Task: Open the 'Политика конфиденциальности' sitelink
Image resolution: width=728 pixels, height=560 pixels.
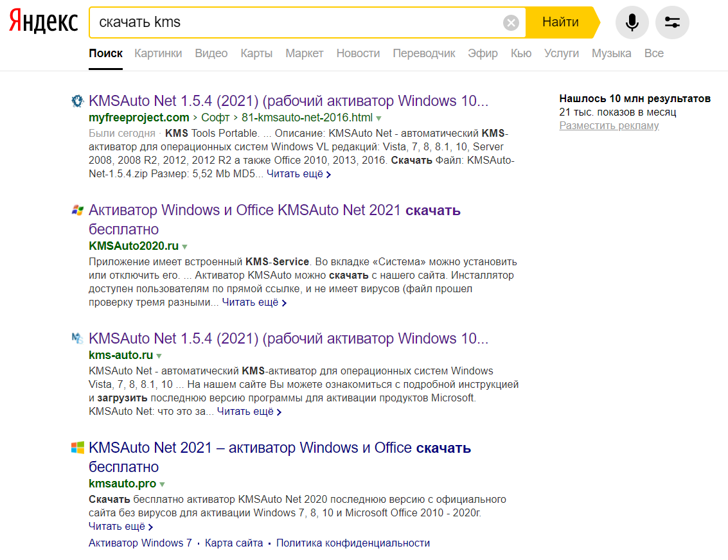Action: tap(353, 543)
